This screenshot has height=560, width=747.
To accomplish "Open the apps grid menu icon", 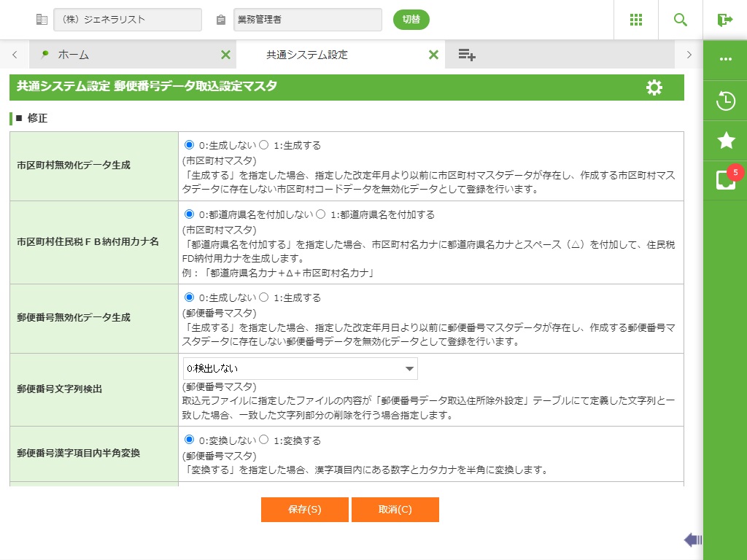I will point(635,20).
